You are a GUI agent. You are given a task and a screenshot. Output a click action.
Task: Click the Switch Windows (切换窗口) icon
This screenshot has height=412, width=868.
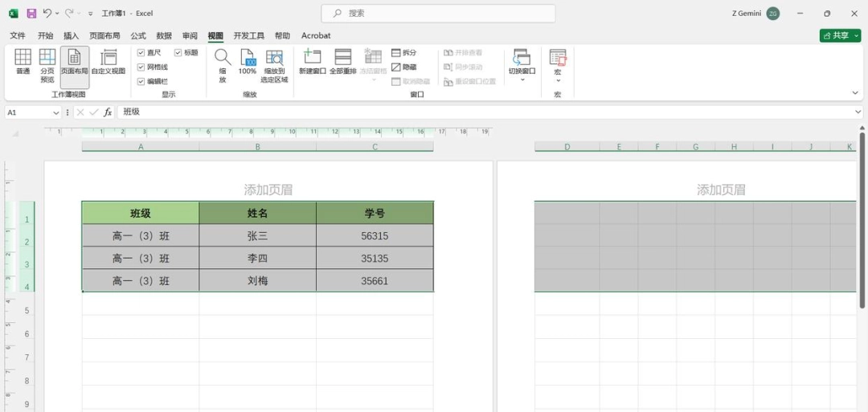522,57
